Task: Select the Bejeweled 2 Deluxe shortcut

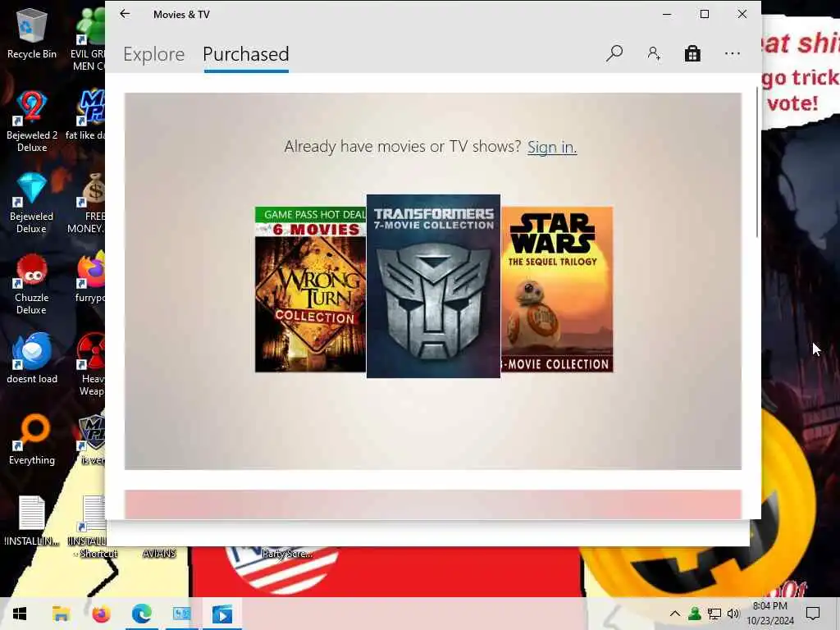Action: (32, 121)
